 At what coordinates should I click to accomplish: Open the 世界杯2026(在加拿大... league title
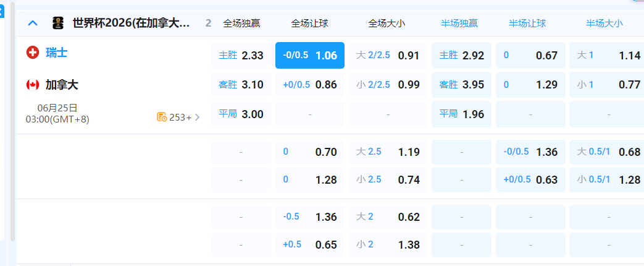[x=132, y=23]
